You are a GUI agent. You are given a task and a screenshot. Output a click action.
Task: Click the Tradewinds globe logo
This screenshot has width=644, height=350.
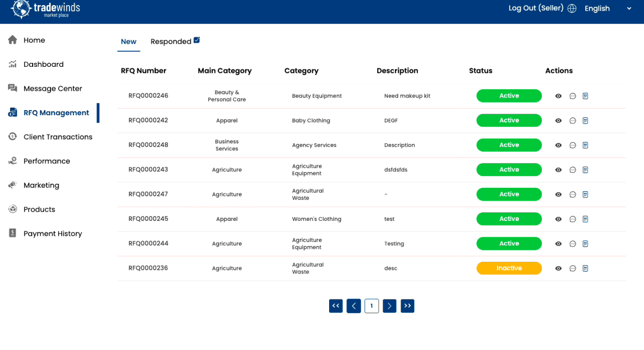point(21,9)
